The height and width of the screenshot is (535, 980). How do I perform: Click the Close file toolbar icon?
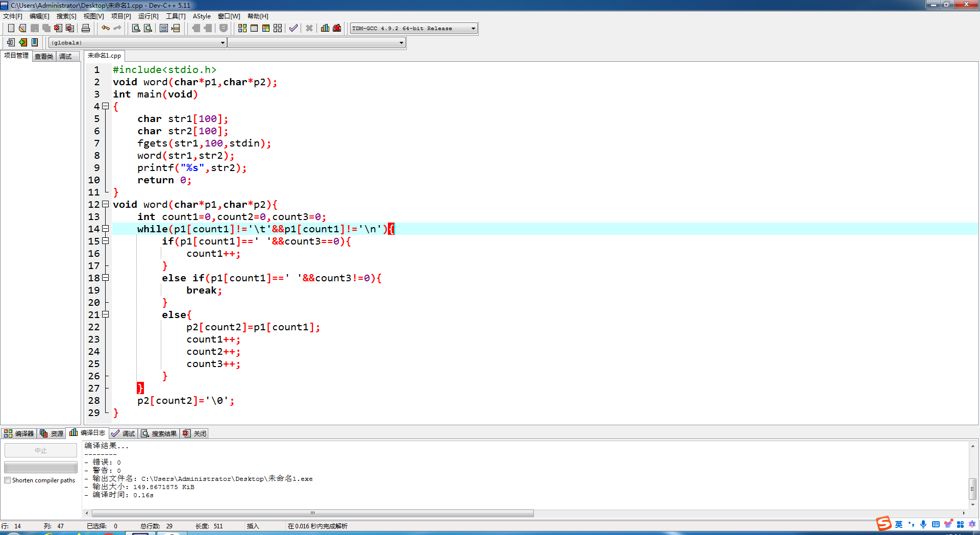58,28
